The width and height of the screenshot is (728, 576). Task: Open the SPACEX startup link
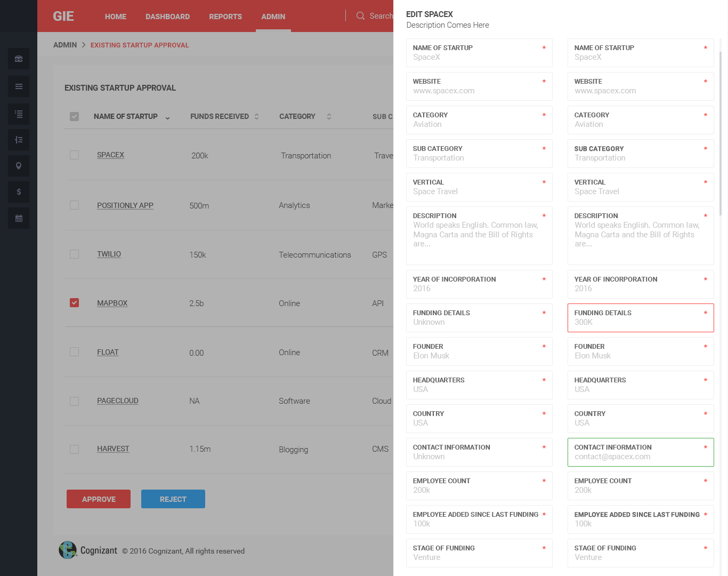tap(110, 155)
